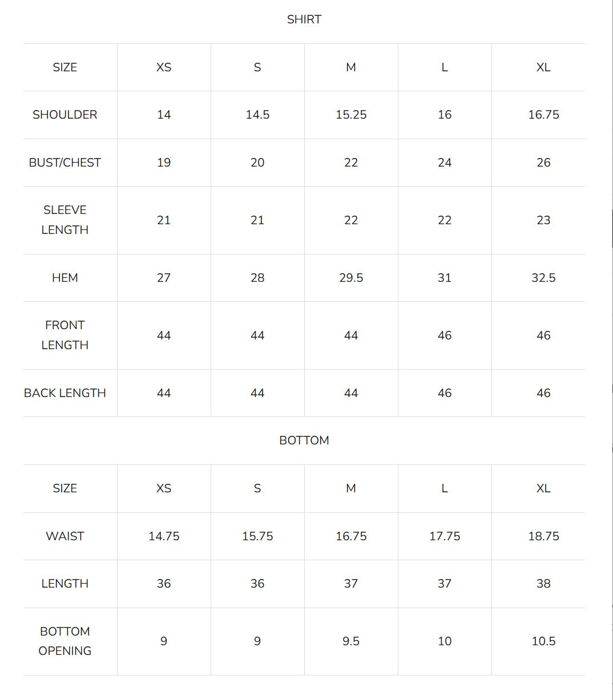Click the BOTTOM OPENING row label
This screenshot has width=613, height=700.
click(65, 641)
